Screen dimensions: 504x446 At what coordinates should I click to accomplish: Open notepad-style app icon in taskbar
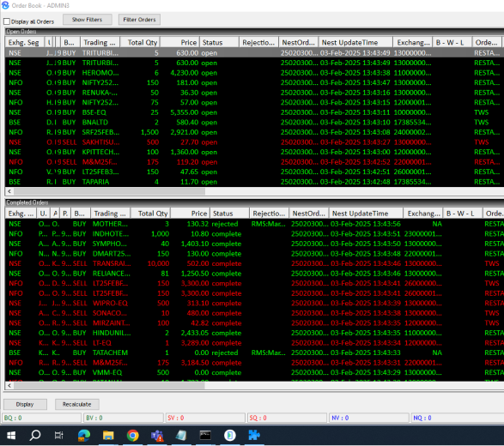181,436
